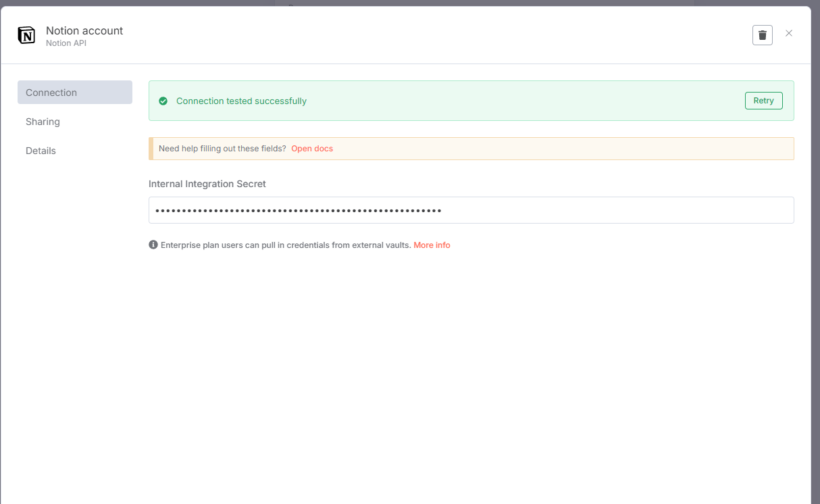
Task: Focus the Internal Integration Secret field
Action: (x=471, y=210)
